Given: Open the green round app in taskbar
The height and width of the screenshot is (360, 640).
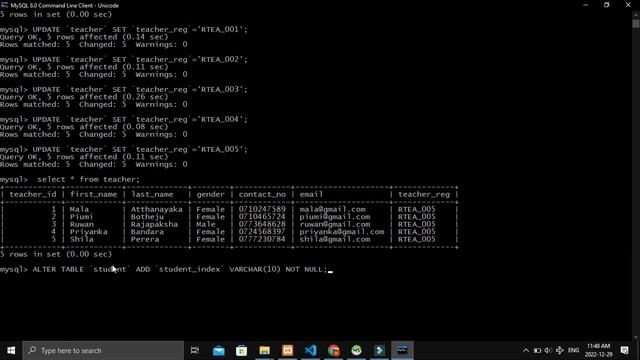Looking at the screenshot, I should click(x=356, y=350).
